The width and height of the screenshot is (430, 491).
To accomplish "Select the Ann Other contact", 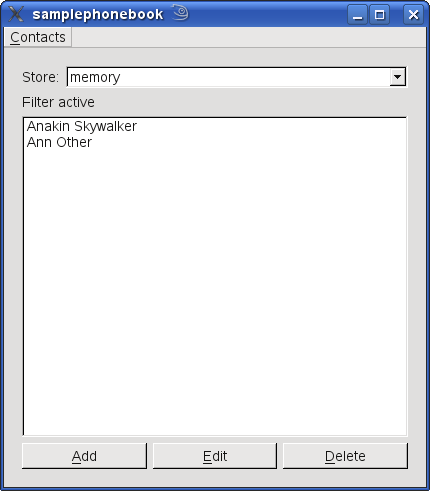I will (59, 142).
